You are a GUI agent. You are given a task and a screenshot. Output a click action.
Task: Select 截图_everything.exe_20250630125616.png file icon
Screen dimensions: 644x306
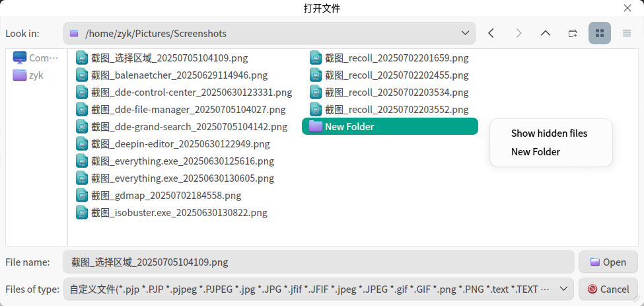point(83,161)
